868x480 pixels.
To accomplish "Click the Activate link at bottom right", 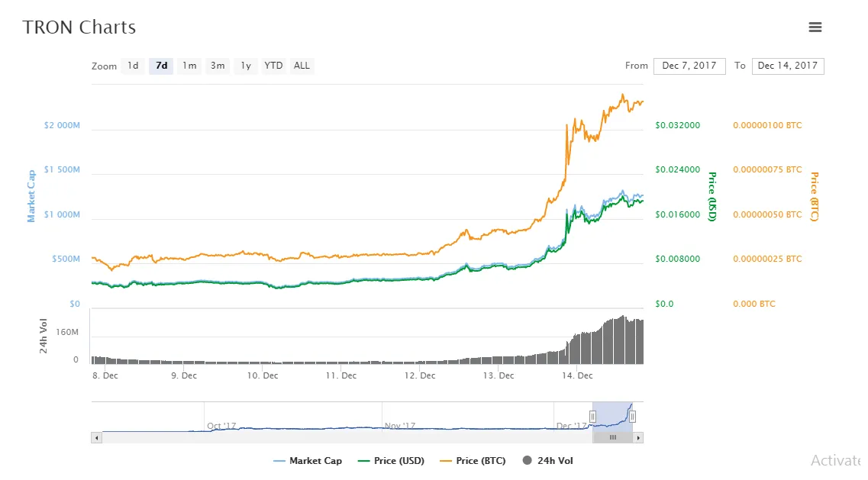I will click(835, 460).
